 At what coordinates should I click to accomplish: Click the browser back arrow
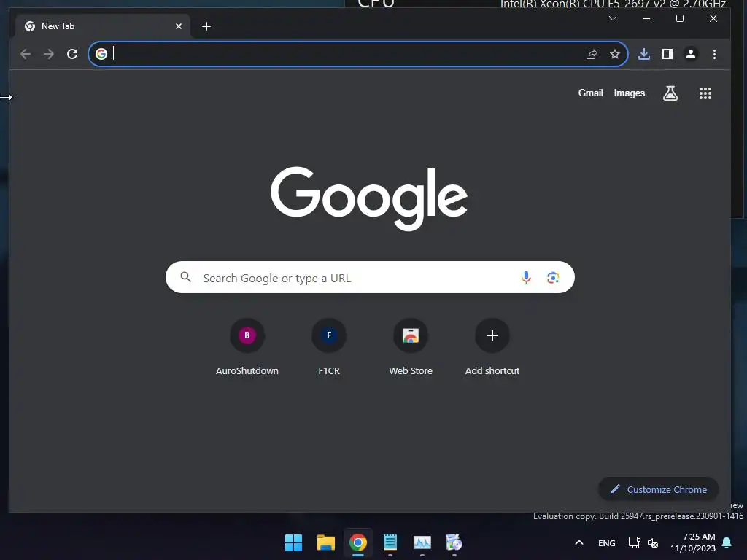[x=26, y=54]
